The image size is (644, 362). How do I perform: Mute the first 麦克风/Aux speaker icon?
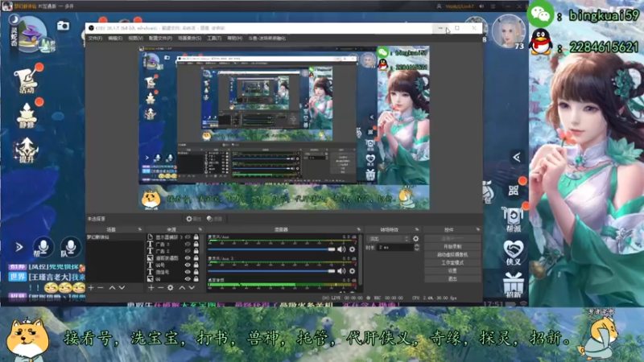341,249
